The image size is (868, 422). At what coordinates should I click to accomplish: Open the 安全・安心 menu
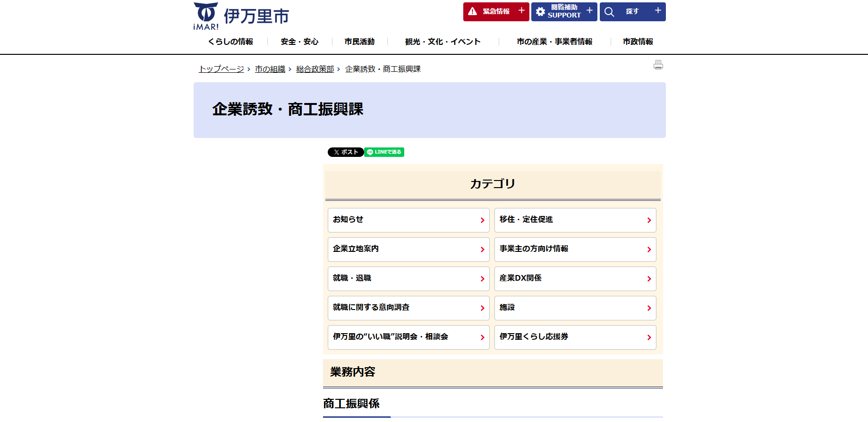pyautogui.click(x=299, y=42)
